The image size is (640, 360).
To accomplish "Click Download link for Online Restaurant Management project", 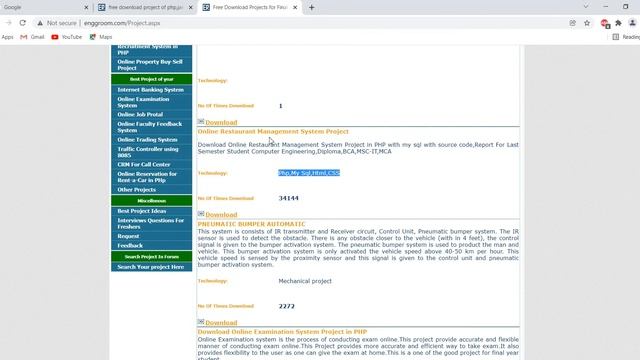I will (221, 215).
